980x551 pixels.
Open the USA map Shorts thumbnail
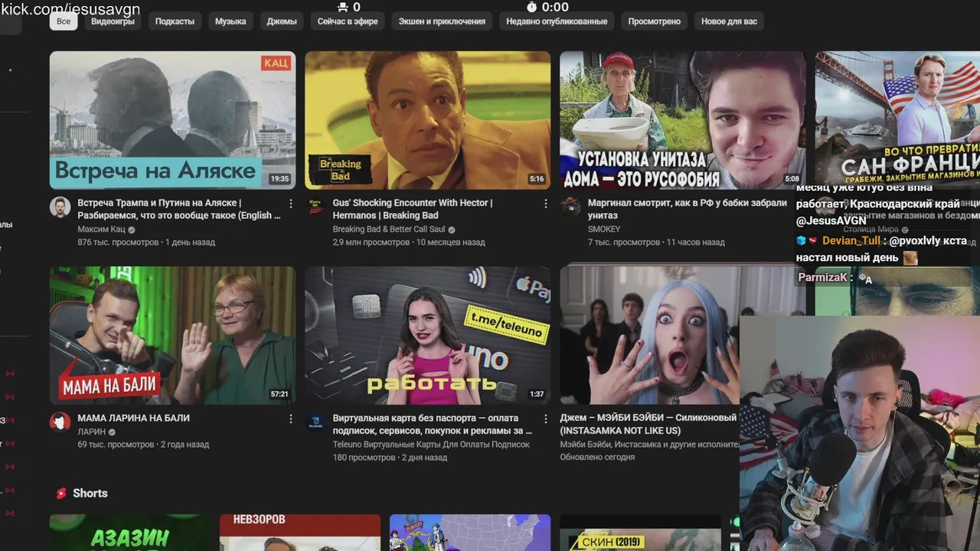[x=470, y=533]
